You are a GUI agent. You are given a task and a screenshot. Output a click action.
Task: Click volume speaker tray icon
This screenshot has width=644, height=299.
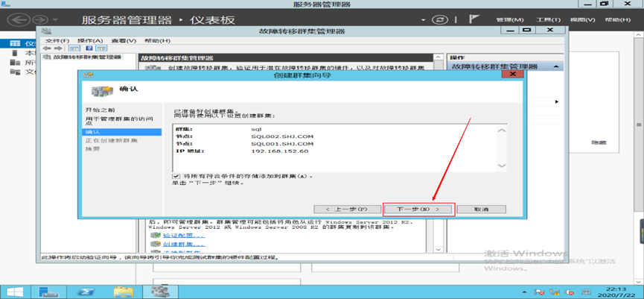[x=569, y=292]
